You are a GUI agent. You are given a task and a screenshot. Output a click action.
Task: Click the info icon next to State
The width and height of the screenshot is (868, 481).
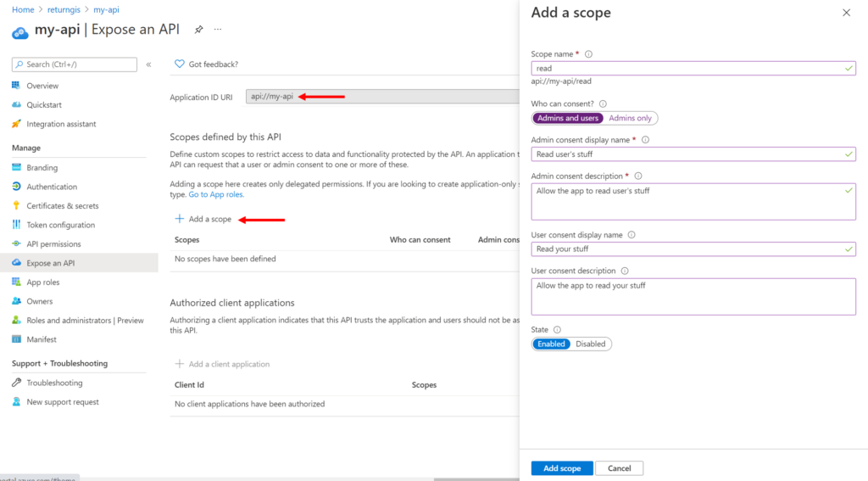[557, 330]
